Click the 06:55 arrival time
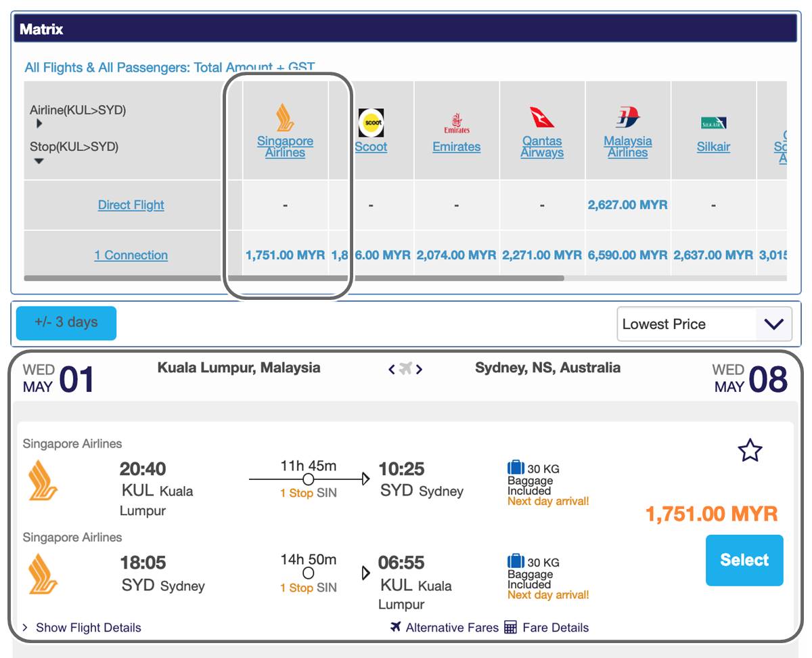812x658 pixels. pyautogui.click(x=401, y=563)
